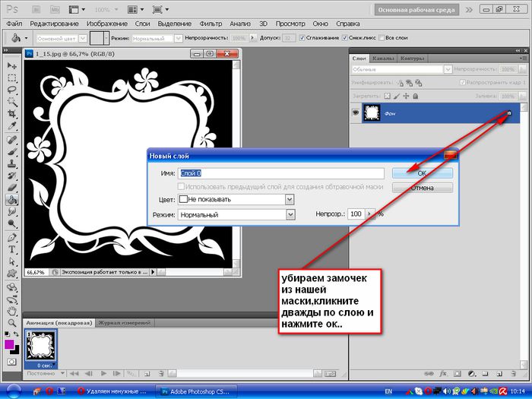The height and width of the screenshot is (399, 532).
Task: Hide the Фон layer with the eye icon
Action: 356,113
